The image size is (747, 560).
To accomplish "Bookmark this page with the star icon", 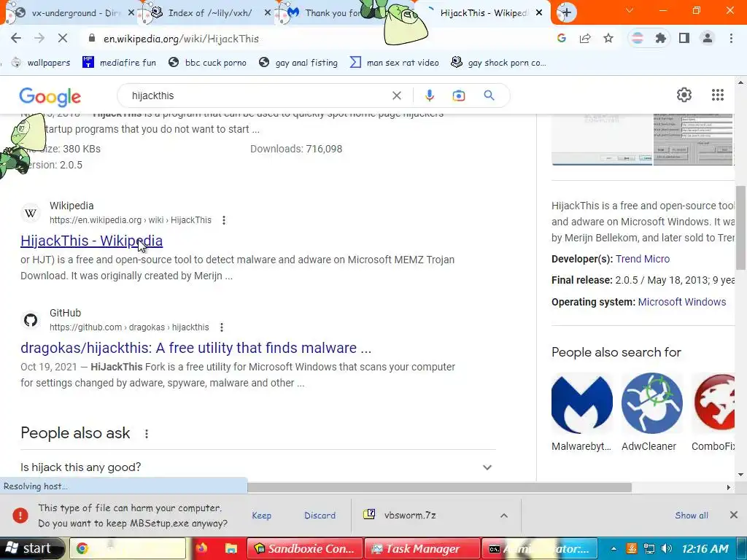I will 608,38.
